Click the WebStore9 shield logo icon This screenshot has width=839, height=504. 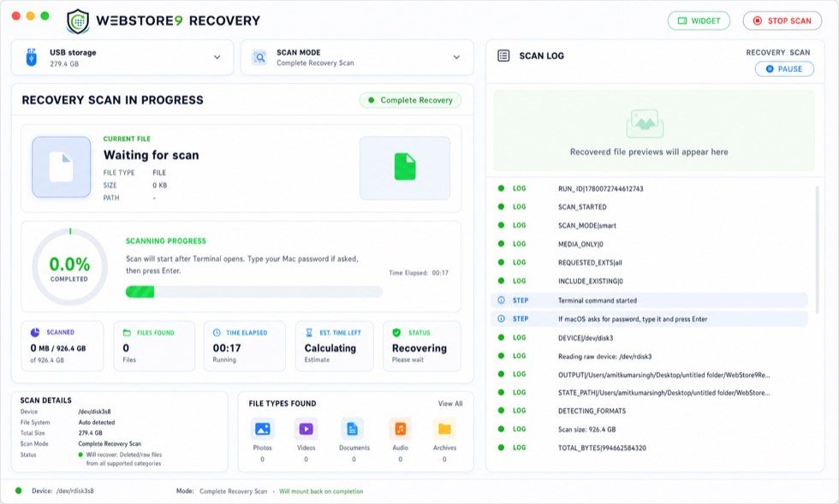click(x=78, y=21)
